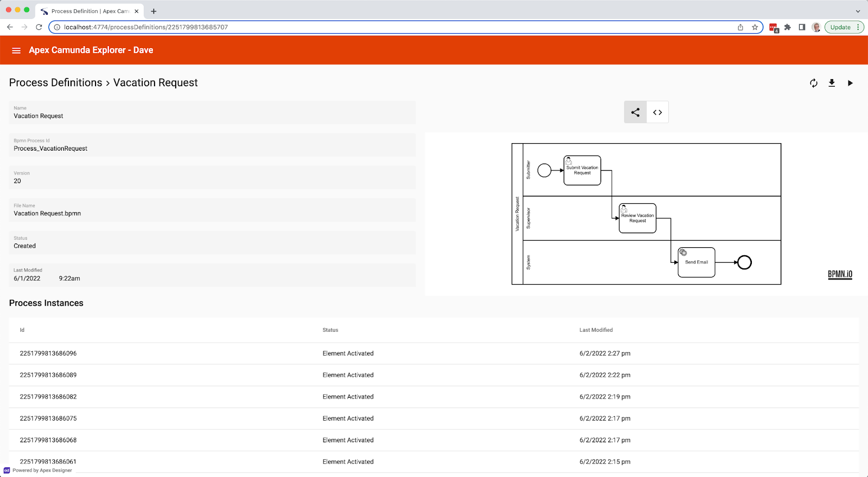Open the browser extensions puzzle icon

click(x=788, y=27)
